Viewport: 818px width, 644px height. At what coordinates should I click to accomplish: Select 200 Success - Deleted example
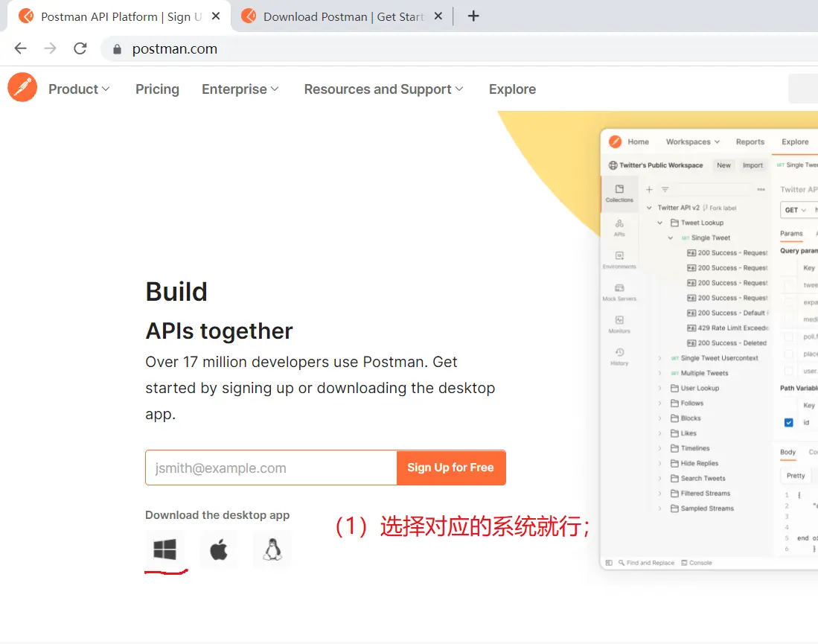[x=726, y=343]
